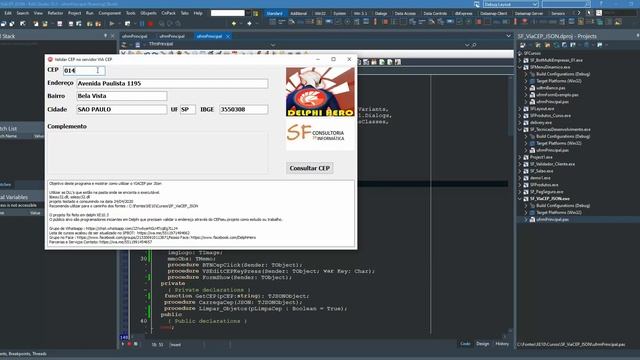Click the grayed-out green Run arrow icon
Viewport: 640px width, 360px height.
pos(112,24)
